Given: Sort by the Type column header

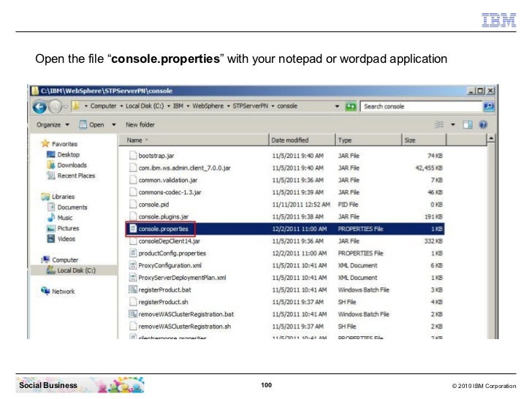Looking at the screenshot, I should pos(368,140).
